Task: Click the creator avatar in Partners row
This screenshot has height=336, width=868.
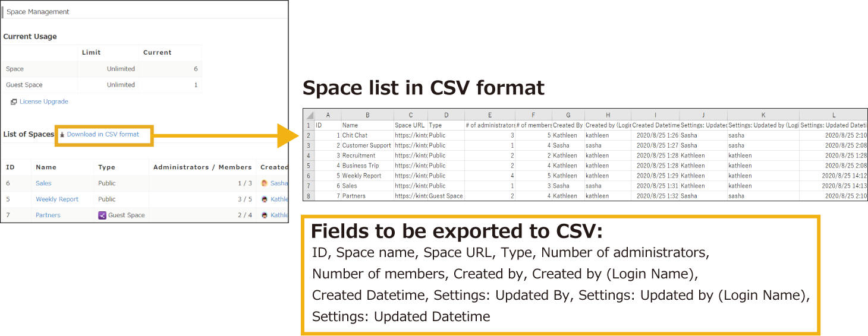Action: point(265,215)
